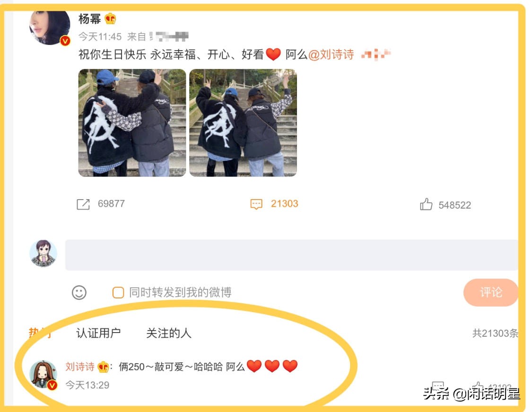Click the 评论 submit button

(490, 292)
